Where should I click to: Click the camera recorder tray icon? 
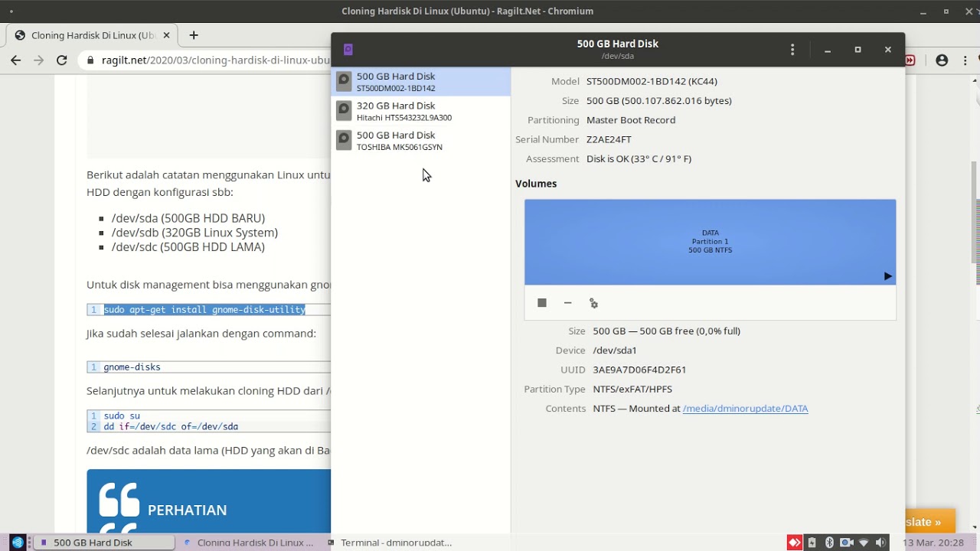pos(846,543)
